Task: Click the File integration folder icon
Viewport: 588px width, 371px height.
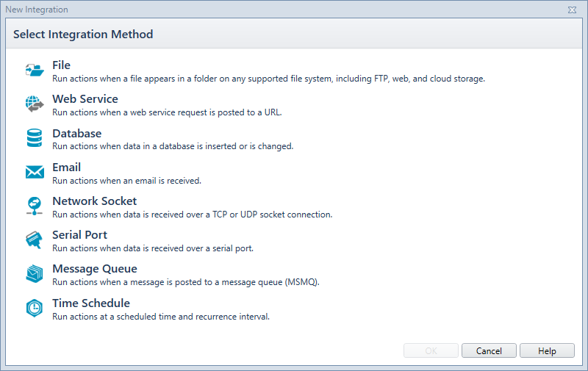Action: (35, 70)
